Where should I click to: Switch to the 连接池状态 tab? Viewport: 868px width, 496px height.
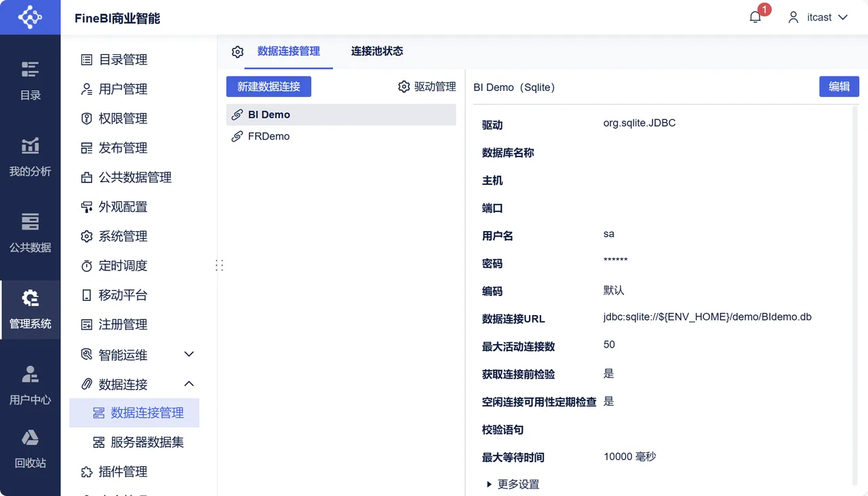point(377,51)
